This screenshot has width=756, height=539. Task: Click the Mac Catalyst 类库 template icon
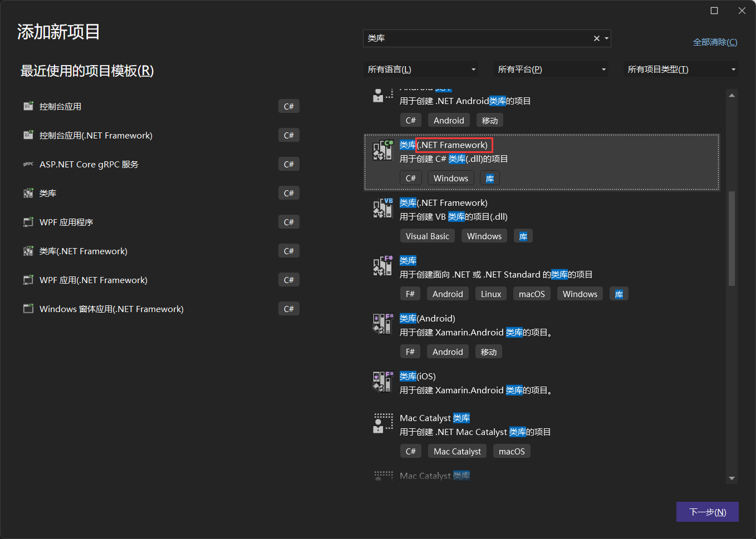click(x=382, y=424)
